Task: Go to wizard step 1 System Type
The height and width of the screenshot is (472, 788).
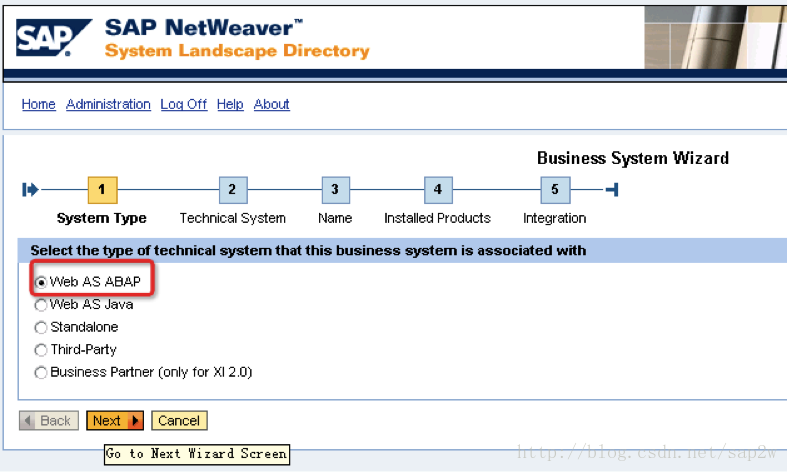Action: pos(103,190)
